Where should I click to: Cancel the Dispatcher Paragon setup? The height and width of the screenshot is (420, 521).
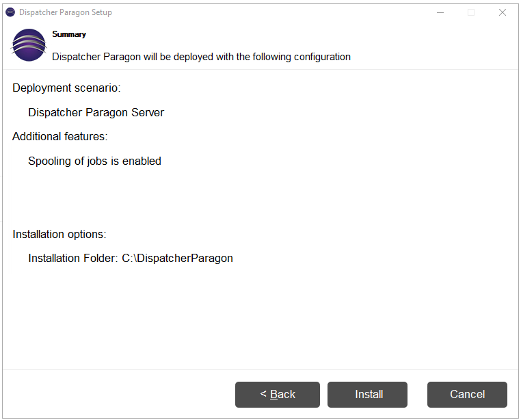click(x=467, y=395)
